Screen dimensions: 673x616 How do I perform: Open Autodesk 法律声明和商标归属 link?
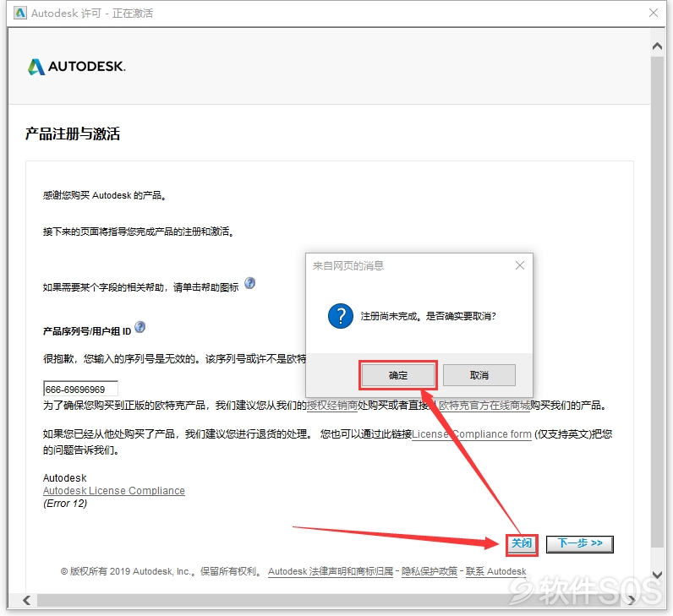click(x=331, y=571)
